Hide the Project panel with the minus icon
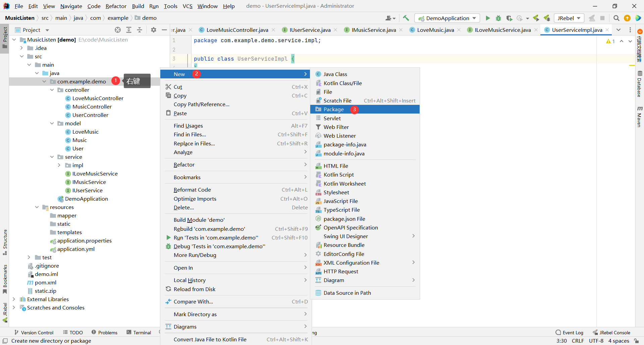644x345 pixels. click(164, 30)
